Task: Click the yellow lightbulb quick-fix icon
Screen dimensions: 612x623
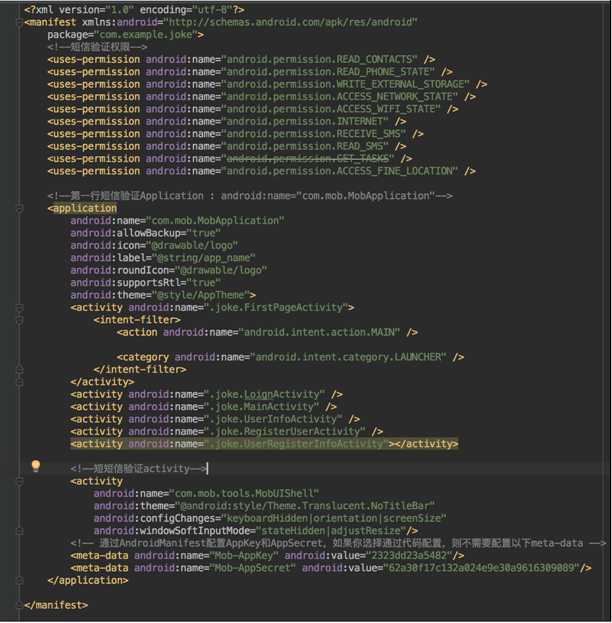Action: [x=36, y=466]
